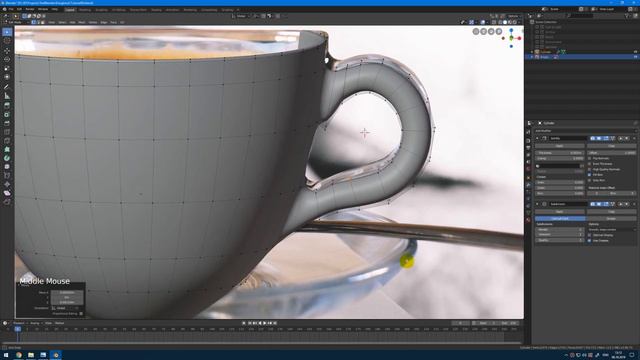This screenshot has width=640, height=360.
Task: Click the Solidify Offset slider
Action: (611, 153)
